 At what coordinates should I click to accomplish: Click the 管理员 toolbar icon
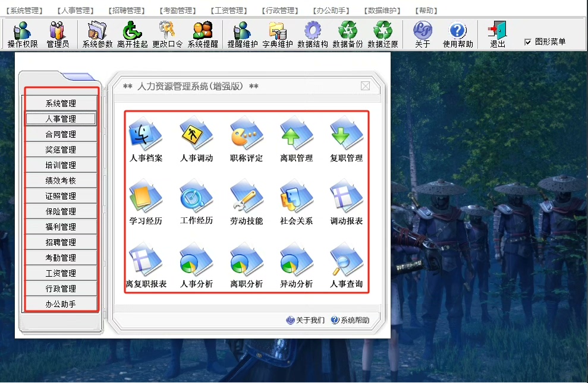tap(58, 35)
